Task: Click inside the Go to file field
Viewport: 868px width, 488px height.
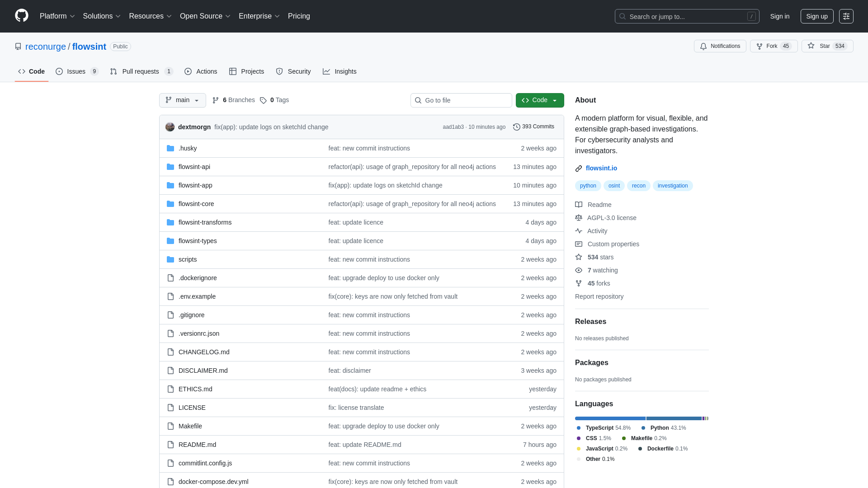Action: click(x=461, y=100)
